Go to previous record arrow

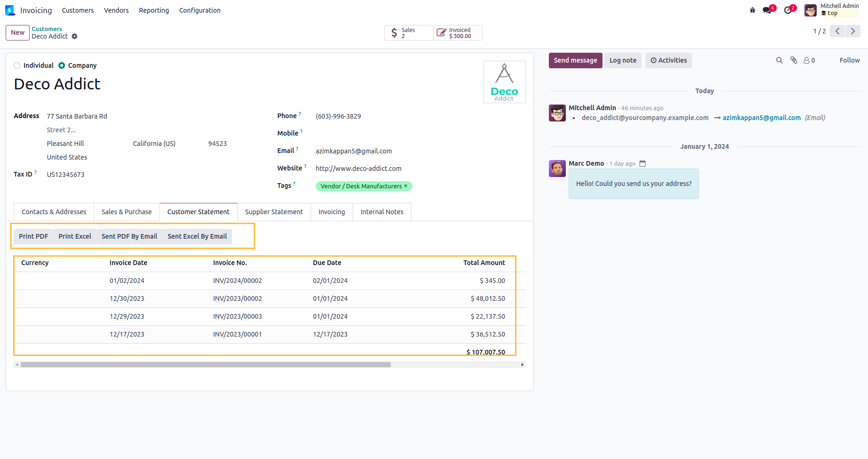(837, 31)
